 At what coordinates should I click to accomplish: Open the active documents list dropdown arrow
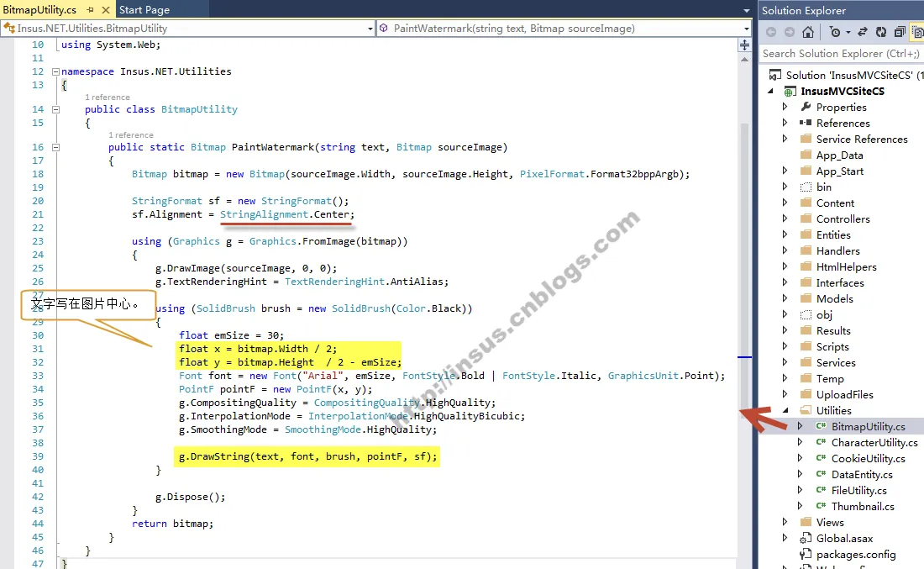747,11
